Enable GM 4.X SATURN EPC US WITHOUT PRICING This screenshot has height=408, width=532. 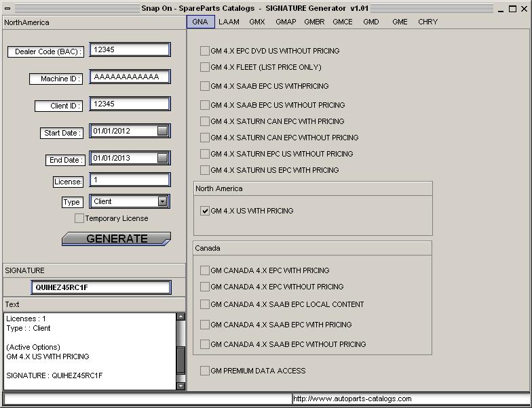tap(205, 154)
